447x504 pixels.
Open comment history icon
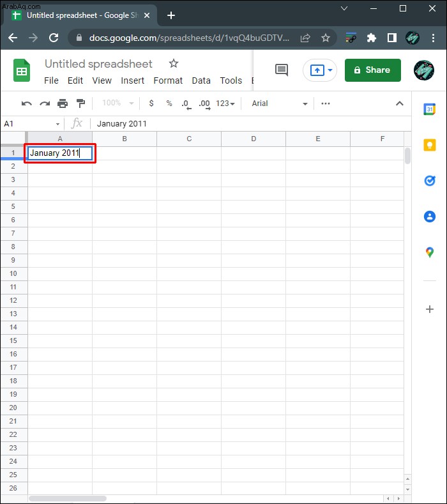click(282, 70)
